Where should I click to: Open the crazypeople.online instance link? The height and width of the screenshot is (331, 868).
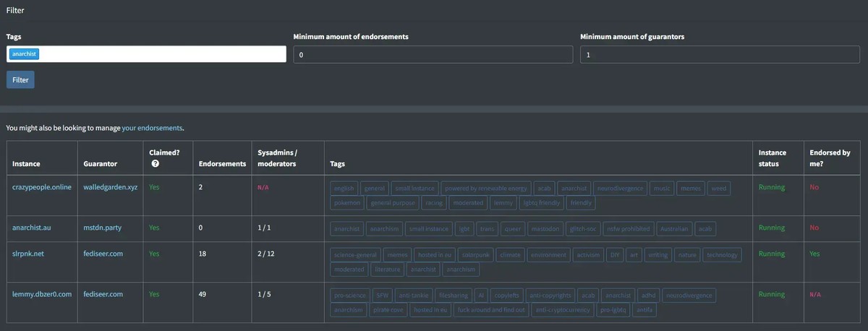point(41,187)
